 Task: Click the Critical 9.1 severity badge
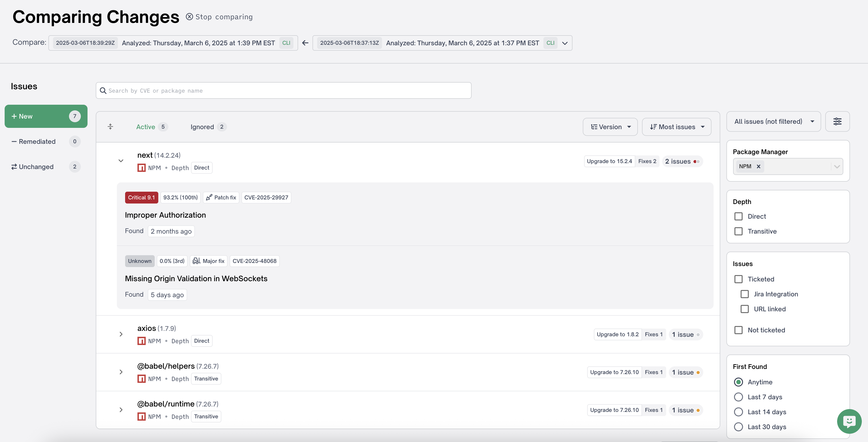(x=141, y=197)
